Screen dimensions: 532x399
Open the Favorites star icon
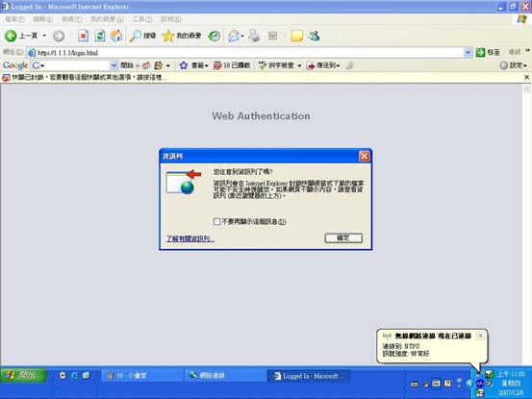point(168,36)
